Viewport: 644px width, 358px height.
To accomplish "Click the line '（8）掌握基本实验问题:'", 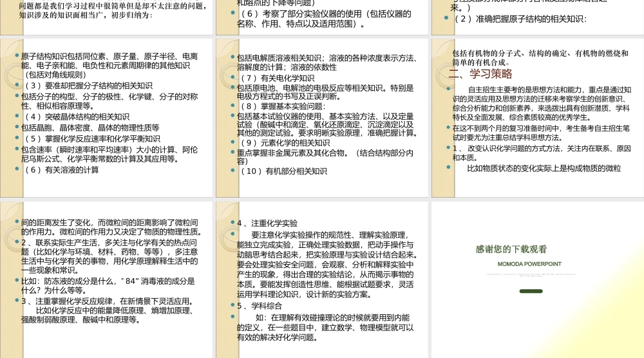I will (283, 106).
